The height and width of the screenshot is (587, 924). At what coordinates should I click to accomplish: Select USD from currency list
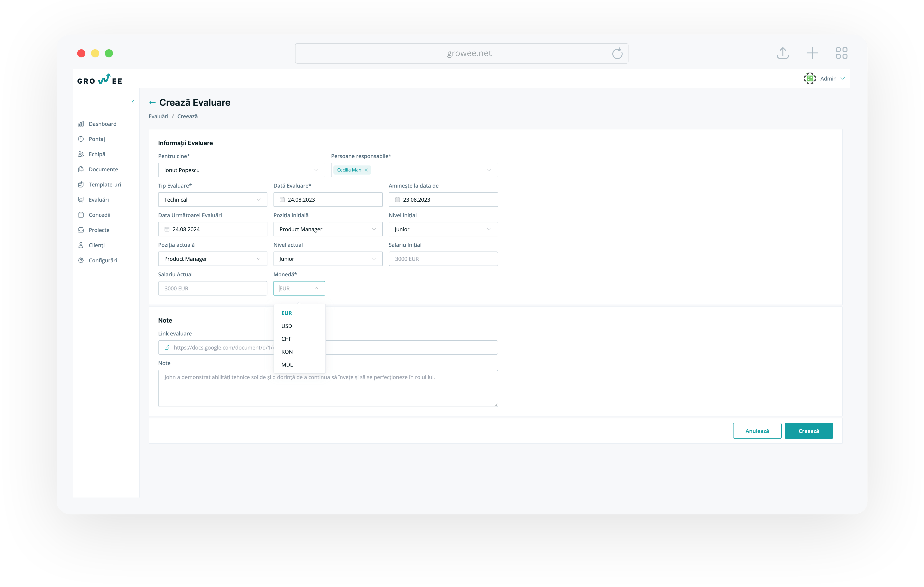(x=300, y=326)
